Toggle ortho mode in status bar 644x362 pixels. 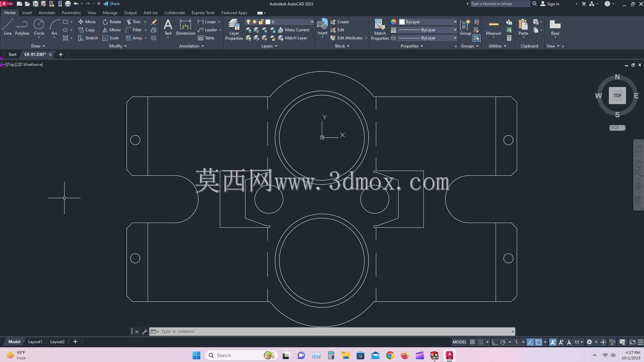494,342
